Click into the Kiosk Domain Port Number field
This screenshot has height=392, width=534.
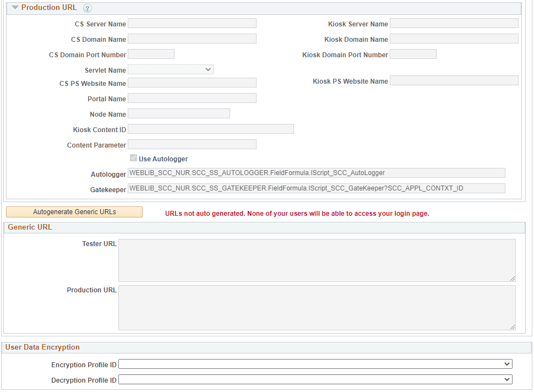(412, 53)
